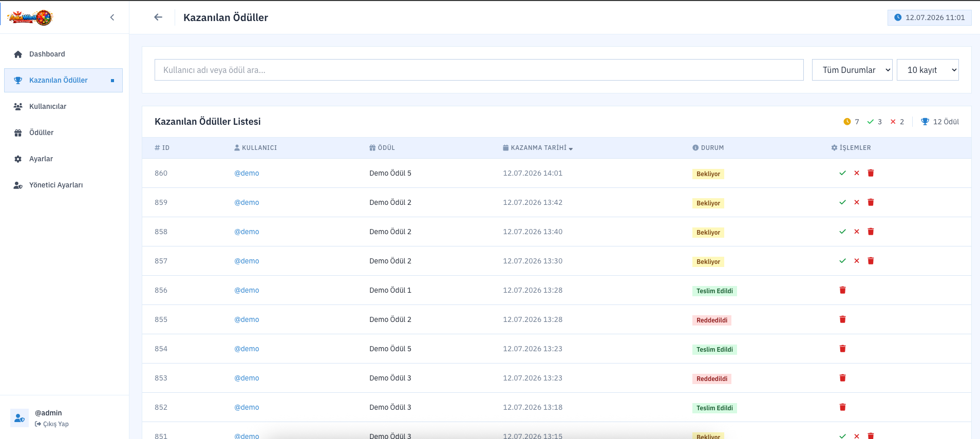Click the trophy icon beside 12 Ödül
The height and width of the screenshot is (439, 980).
925,122
